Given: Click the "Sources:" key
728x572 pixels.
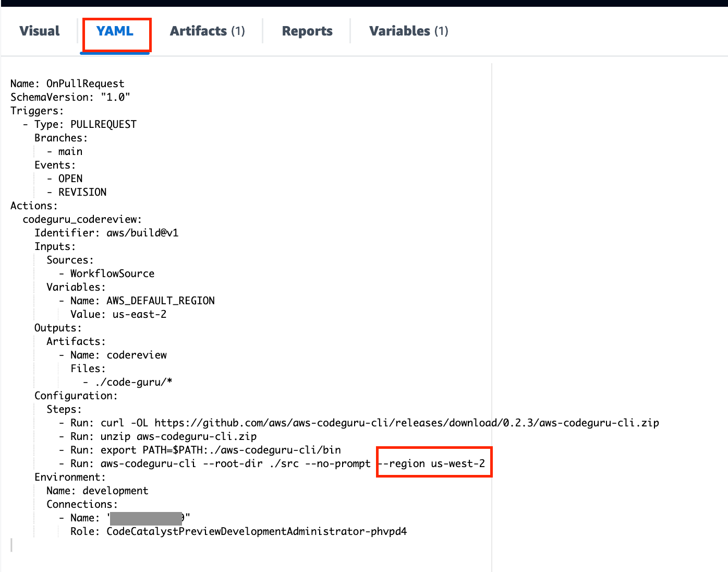Looking at the screenshot, I should point(70,260).
